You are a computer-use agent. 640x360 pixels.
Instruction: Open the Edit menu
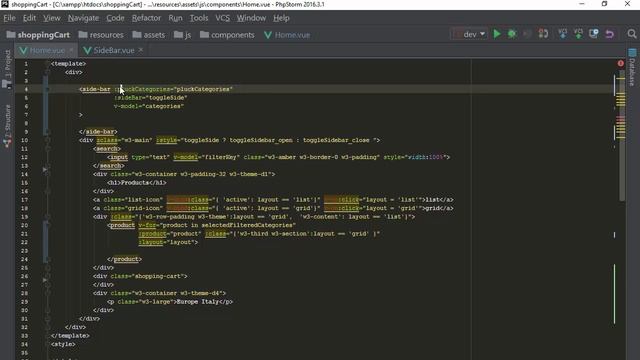[29, 18]
